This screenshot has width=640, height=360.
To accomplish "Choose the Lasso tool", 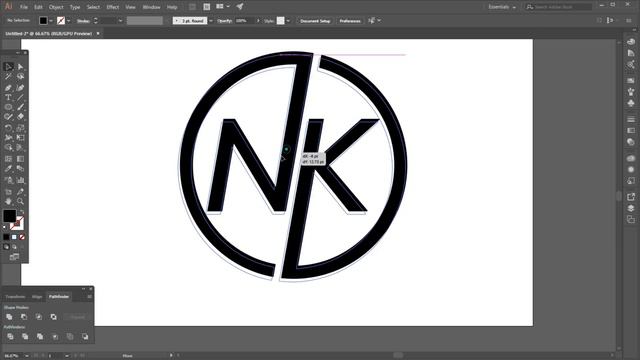I will 20,76.
